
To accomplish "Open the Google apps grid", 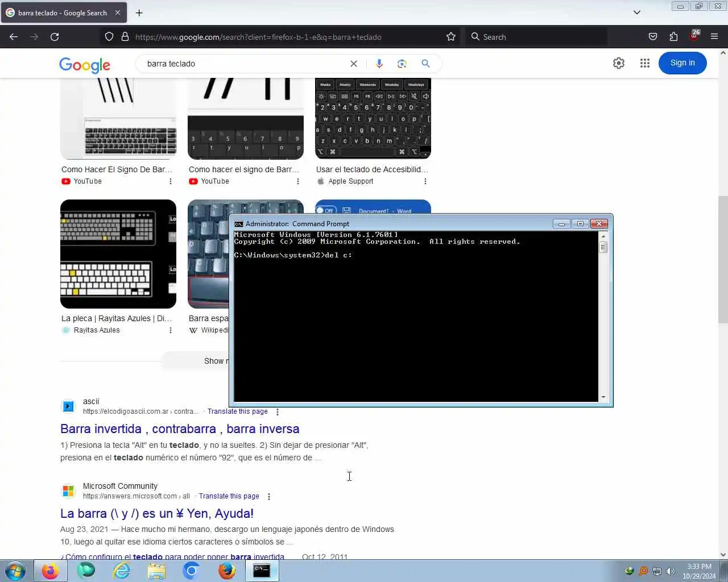I will [644, 63].
